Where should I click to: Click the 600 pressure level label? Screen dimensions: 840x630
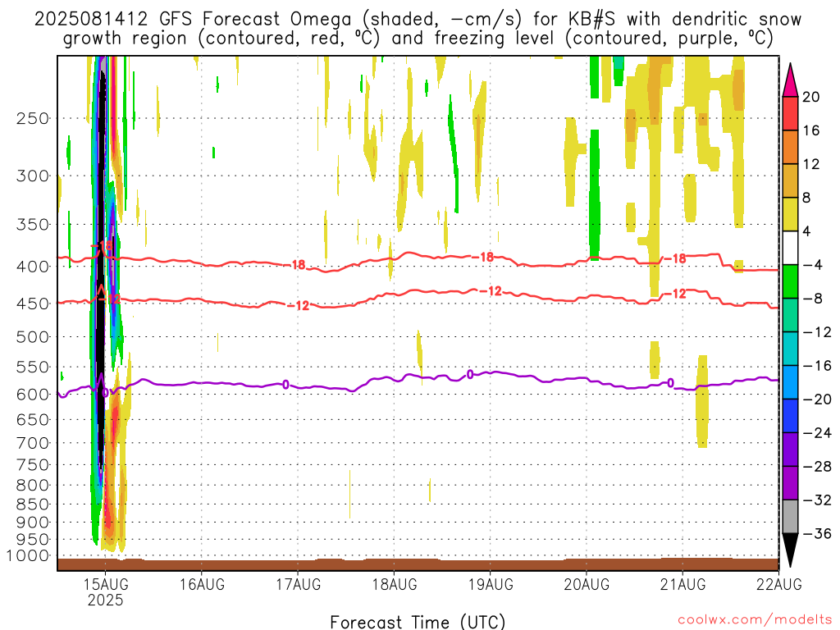pos(33,395)
